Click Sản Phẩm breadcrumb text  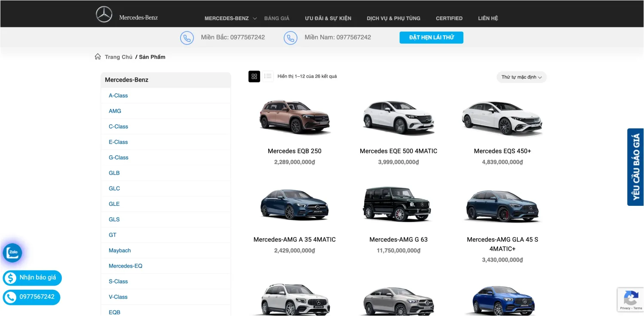(152, 57)
